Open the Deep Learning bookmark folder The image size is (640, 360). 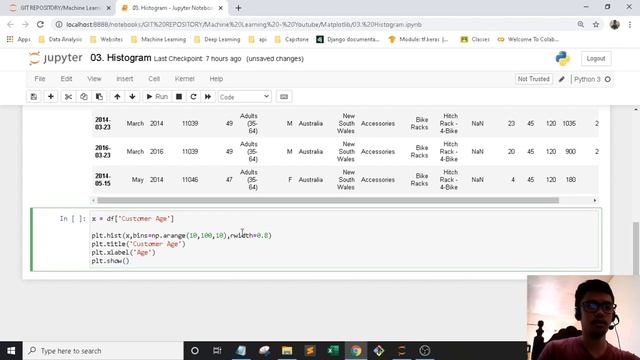[217, 39]
